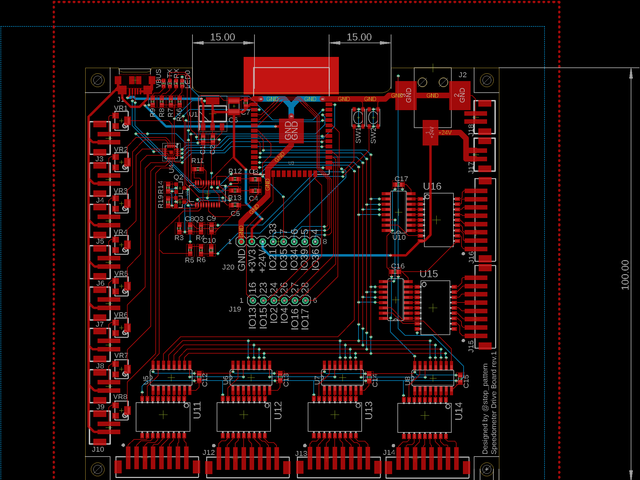Click the U11 driver IC footprint
The image size is (640, 480).
[163, 414]
